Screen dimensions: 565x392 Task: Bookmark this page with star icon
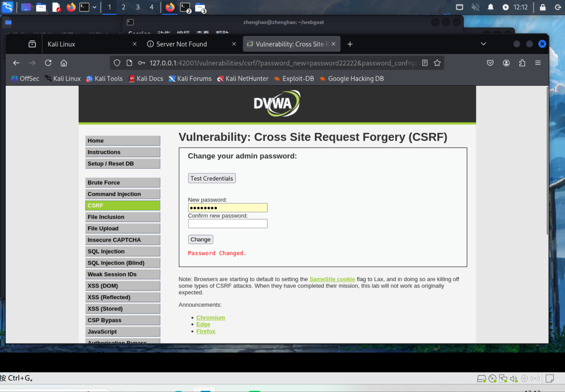pos(437,63)
